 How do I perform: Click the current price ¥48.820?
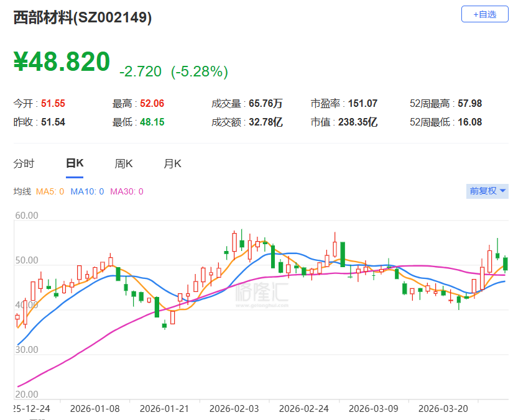[x=62, y=62]
